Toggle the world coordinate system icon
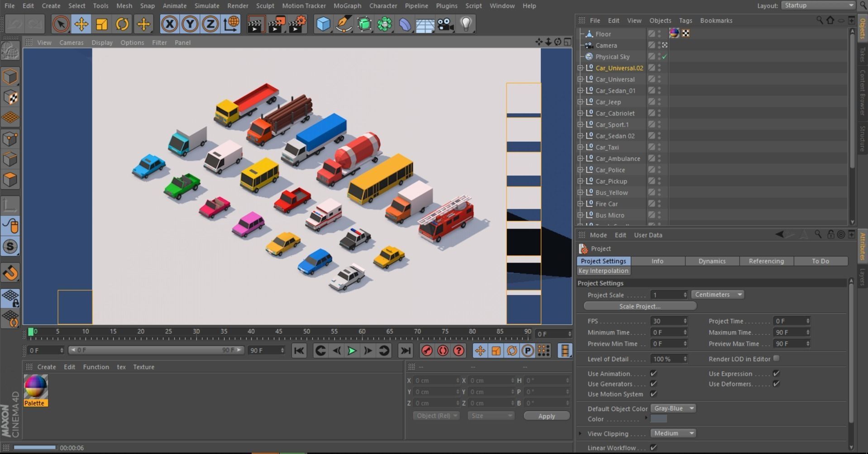This screenshot has width=868, height=454. pos(231,24)
